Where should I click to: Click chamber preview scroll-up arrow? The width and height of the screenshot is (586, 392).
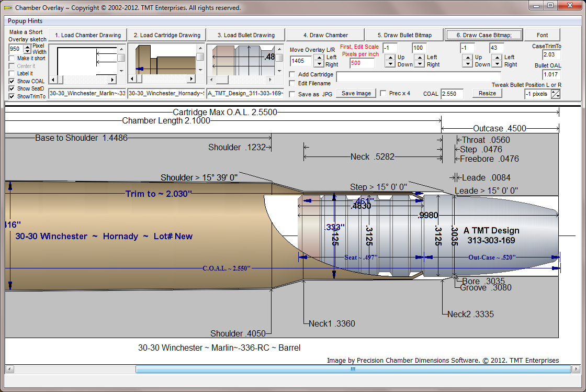[121, 48]
